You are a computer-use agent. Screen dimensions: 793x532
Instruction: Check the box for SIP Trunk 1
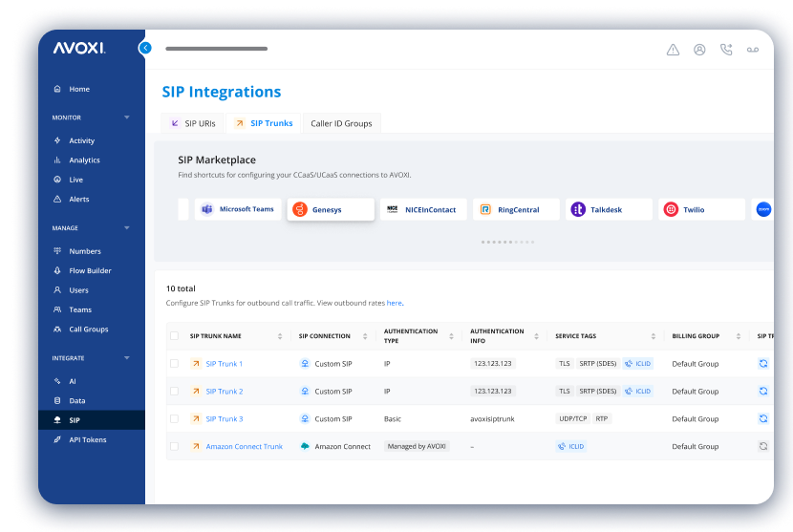click(x=174, y=364)
